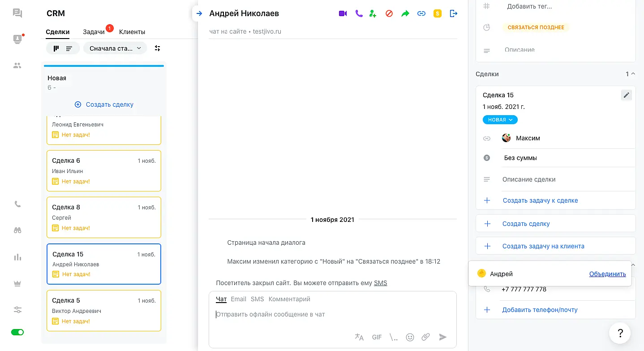Image resolution: width=644 pixels, height=351 pixels.
Task: Focus the offline message input field
Action: coord(333,315)
